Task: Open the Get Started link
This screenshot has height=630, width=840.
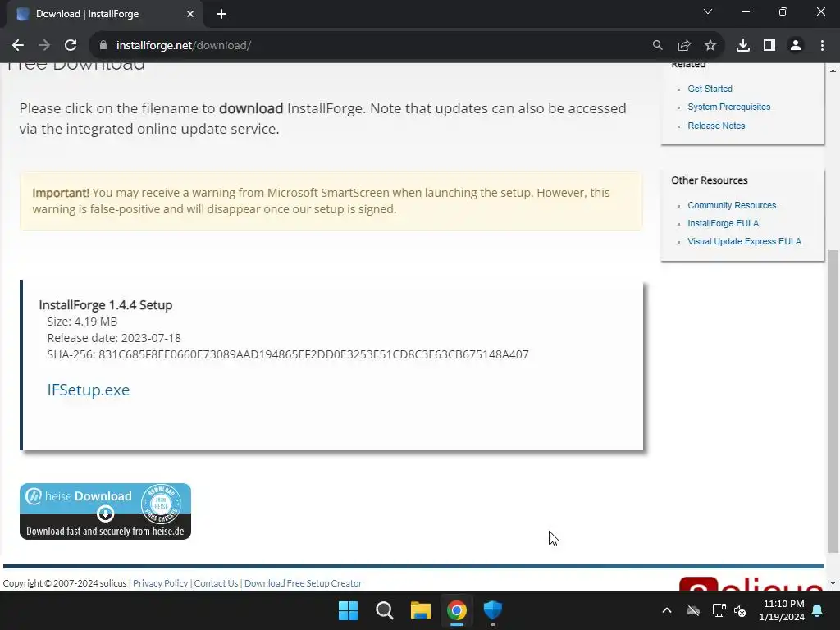Action: [710, 89]
